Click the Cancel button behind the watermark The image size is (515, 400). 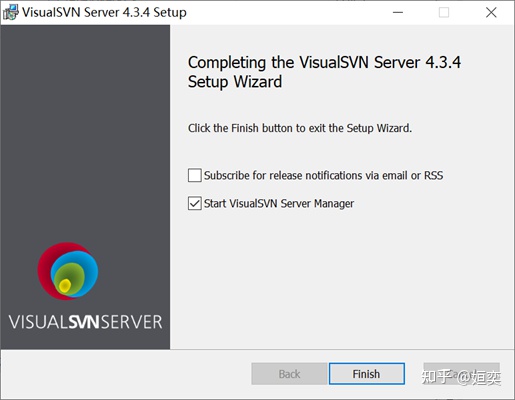tap(462, 374)
